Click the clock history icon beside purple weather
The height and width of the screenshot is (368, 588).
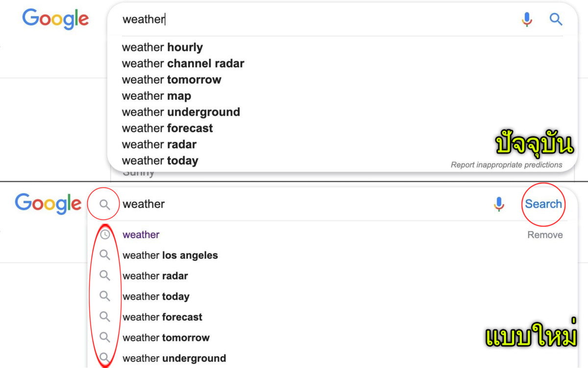pos(105,235)
